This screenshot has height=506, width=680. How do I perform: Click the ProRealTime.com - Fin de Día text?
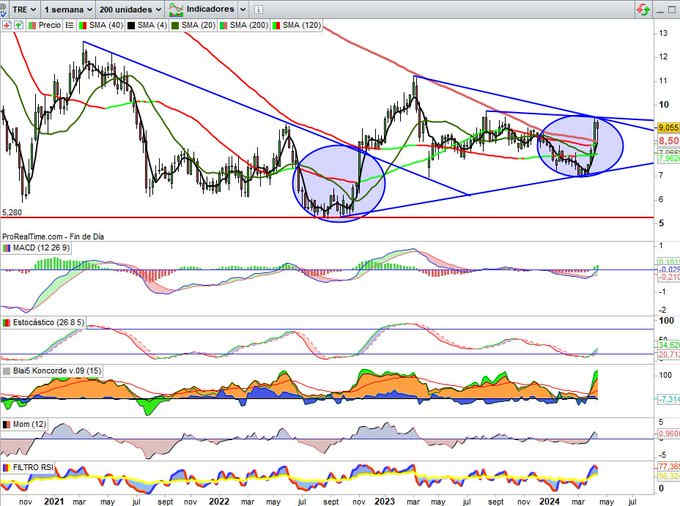pos(53,237)
